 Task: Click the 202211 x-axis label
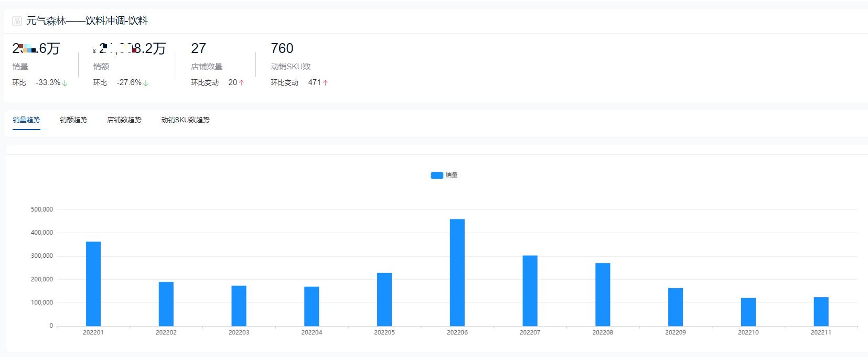(x=821, y=332)
